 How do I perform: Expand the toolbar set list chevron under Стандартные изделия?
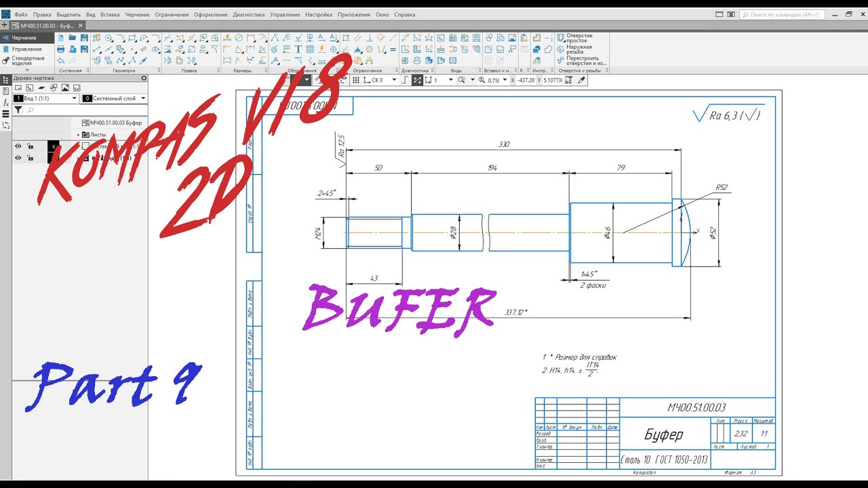(27, 70)
